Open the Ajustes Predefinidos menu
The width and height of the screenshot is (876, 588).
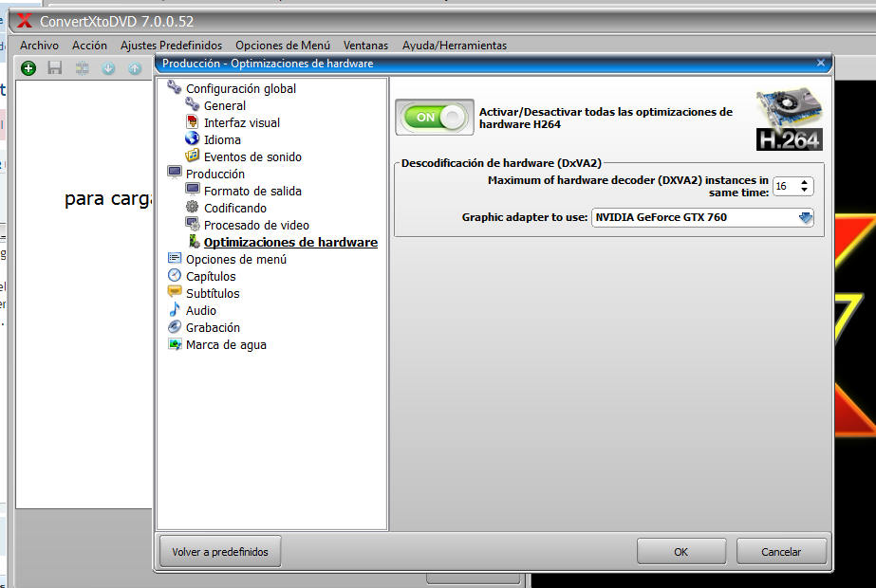click(171, 46)
